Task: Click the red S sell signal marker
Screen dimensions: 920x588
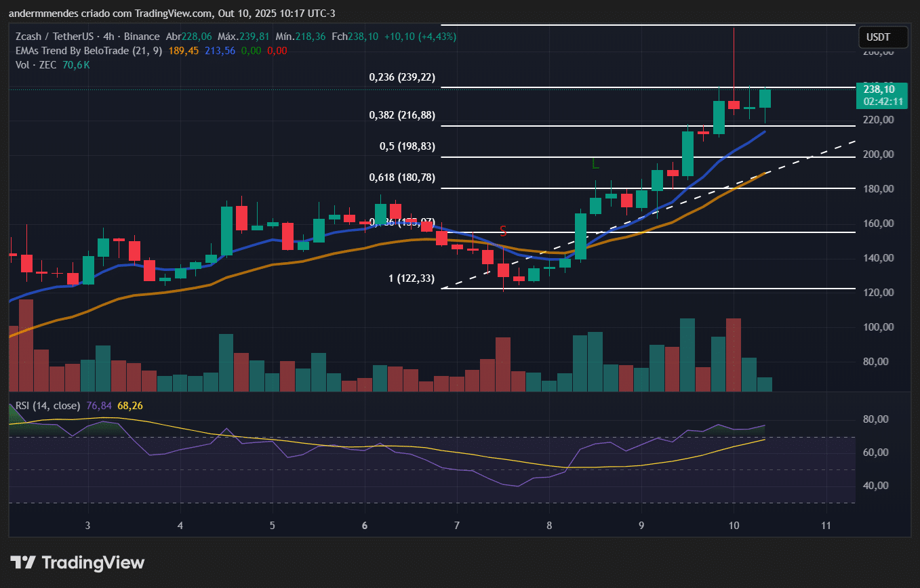Action: (503, 231)
